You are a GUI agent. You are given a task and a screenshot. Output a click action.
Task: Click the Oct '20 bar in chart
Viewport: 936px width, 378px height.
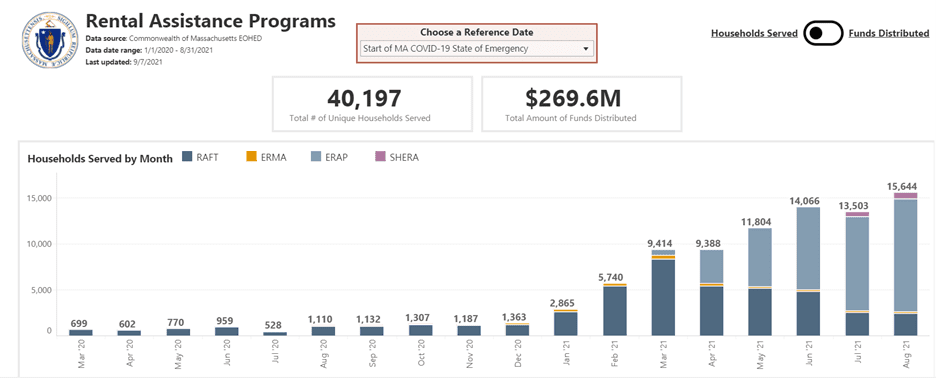click(421, 330)
